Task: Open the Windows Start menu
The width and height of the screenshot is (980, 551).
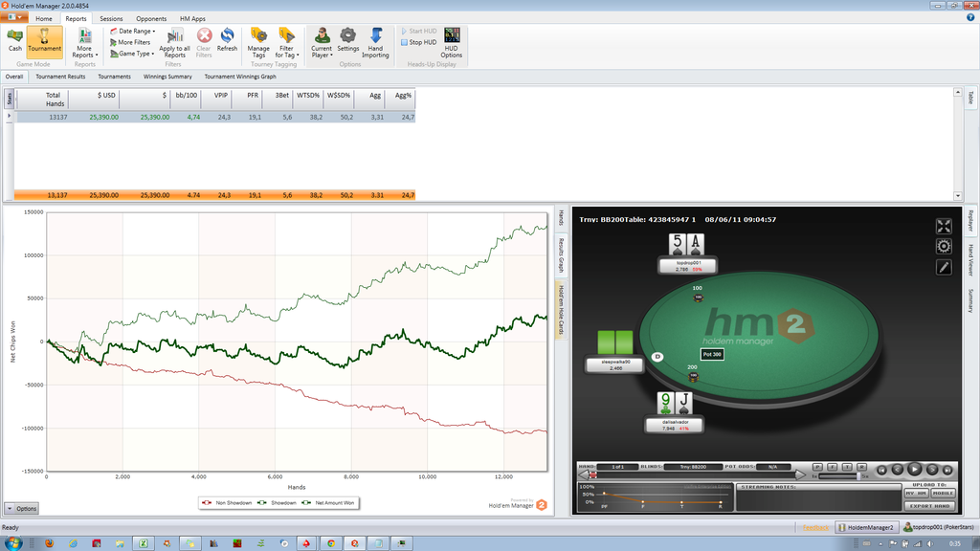Action: [x=12, y=543]
